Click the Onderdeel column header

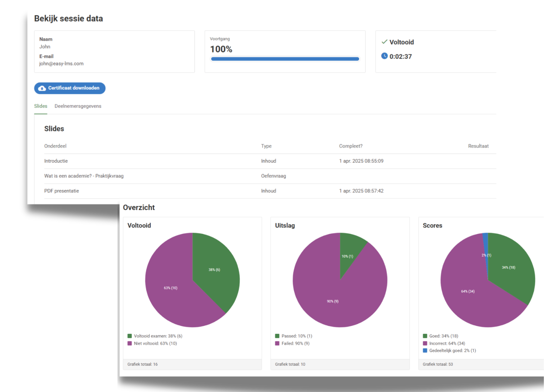coord(55,146)
